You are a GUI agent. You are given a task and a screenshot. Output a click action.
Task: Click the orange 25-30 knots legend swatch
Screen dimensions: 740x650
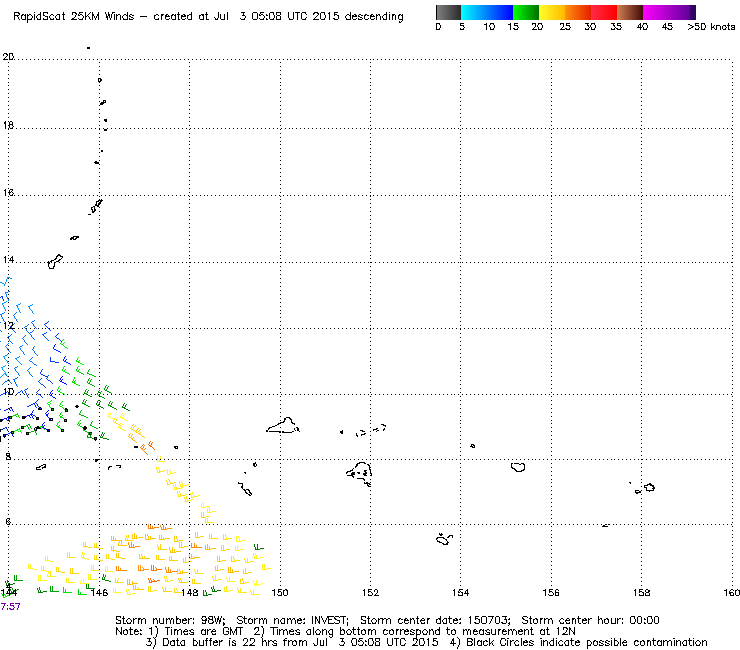(578, 12)
